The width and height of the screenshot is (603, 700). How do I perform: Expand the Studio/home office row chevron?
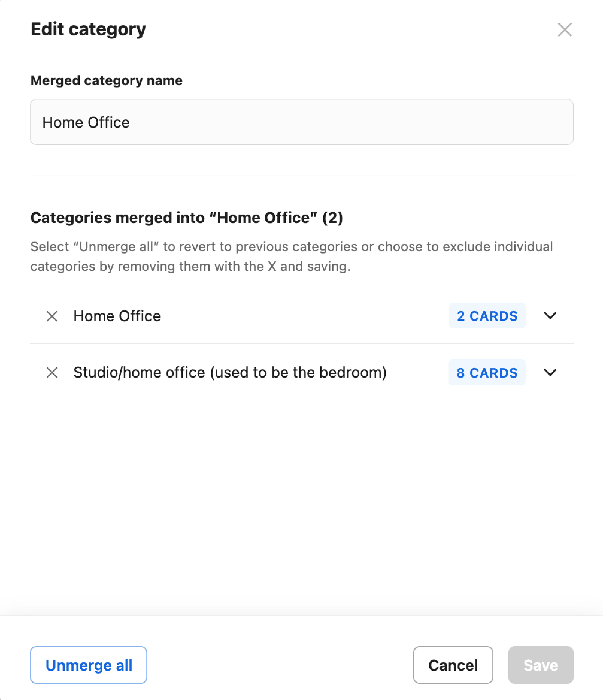[x=550, y=372]
